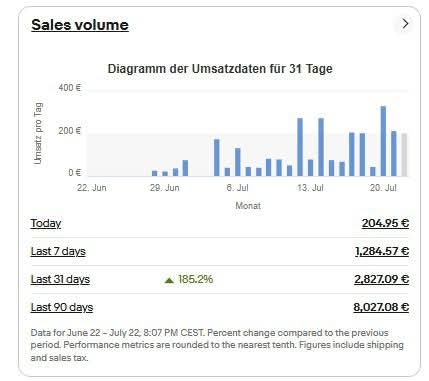Expand Sales volume with the chevron arrow

[x=405, y=24]
